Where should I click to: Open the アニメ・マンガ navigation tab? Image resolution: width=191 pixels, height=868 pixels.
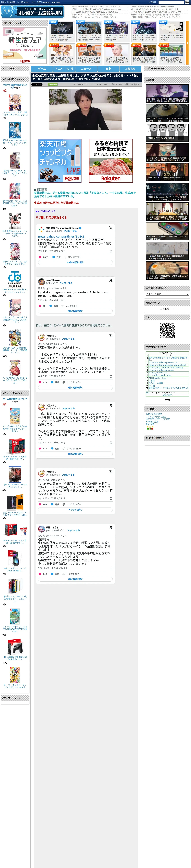(64, 69)
